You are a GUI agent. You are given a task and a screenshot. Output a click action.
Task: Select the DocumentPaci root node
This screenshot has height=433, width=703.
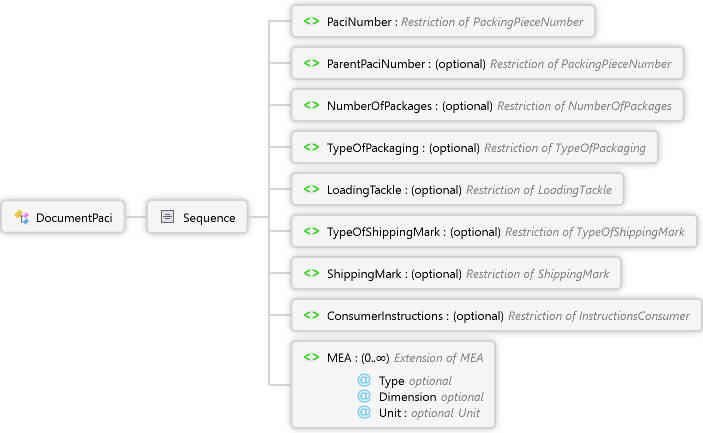coord(73,217)
